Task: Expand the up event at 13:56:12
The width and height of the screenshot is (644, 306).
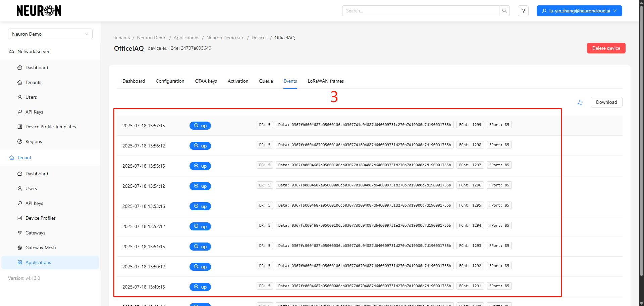Action: click(200, 146)
